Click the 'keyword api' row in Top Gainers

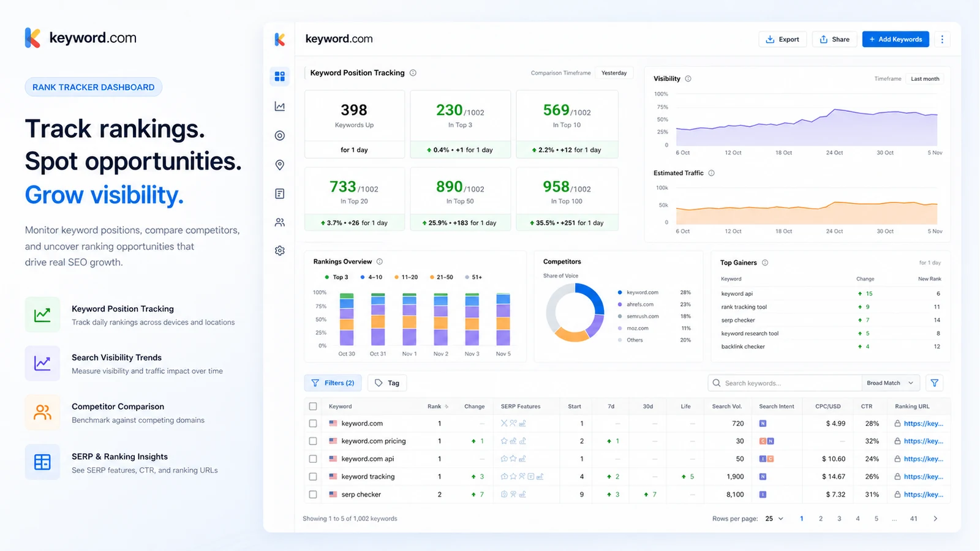click(831, 294)
